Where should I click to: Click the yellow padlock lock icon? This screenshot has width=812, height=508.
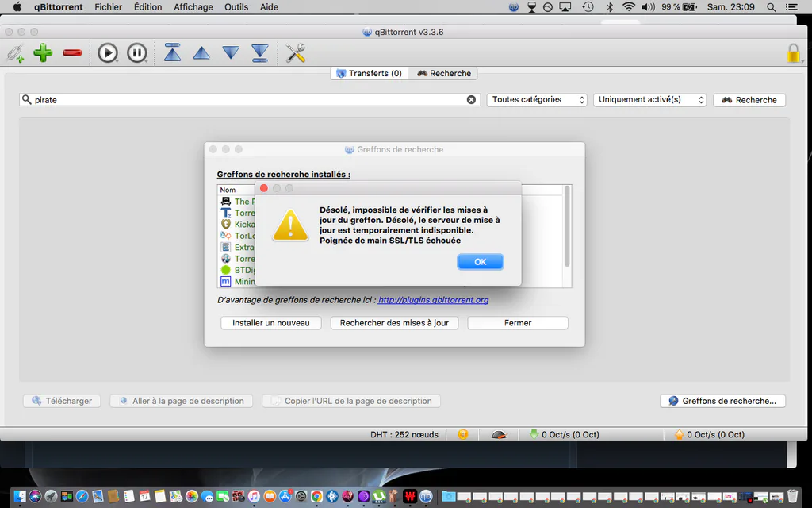point(793,53)
